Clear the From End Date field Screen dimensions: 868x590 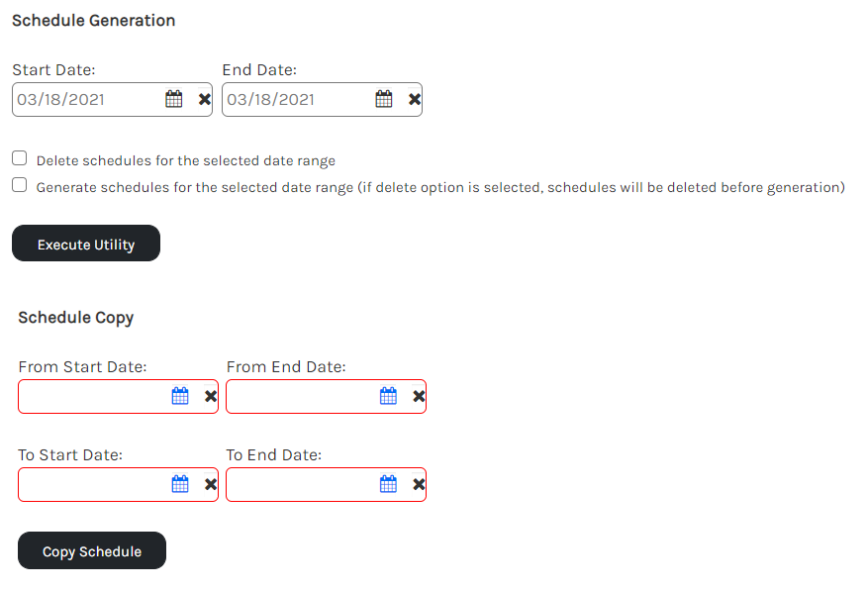point(419,396)
